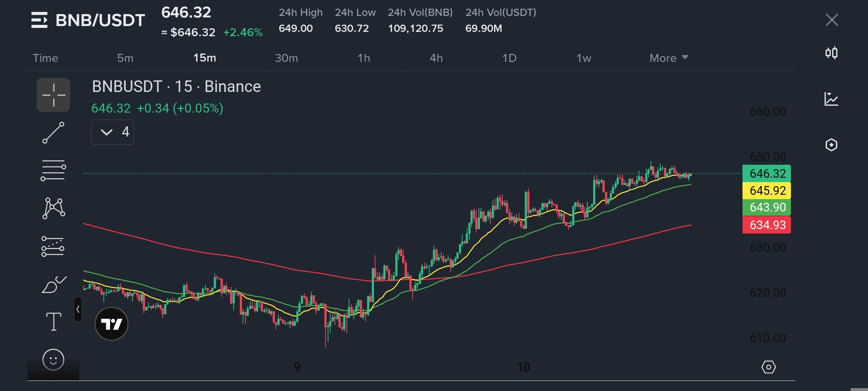Click the yellow 645.92 price label
The width and height of the screenshot is (868, 391).
(x=766, y=190)
